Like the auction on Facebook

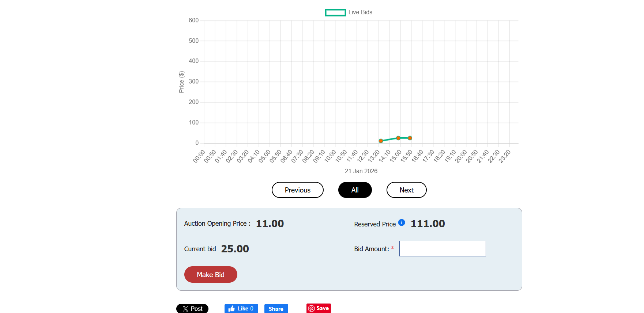[241, 309]
